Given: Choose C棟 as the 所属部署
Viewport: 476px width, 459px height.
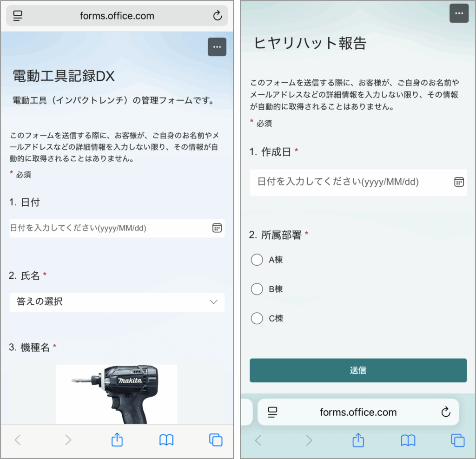Looking at the screenshot, I should point(257,318).
